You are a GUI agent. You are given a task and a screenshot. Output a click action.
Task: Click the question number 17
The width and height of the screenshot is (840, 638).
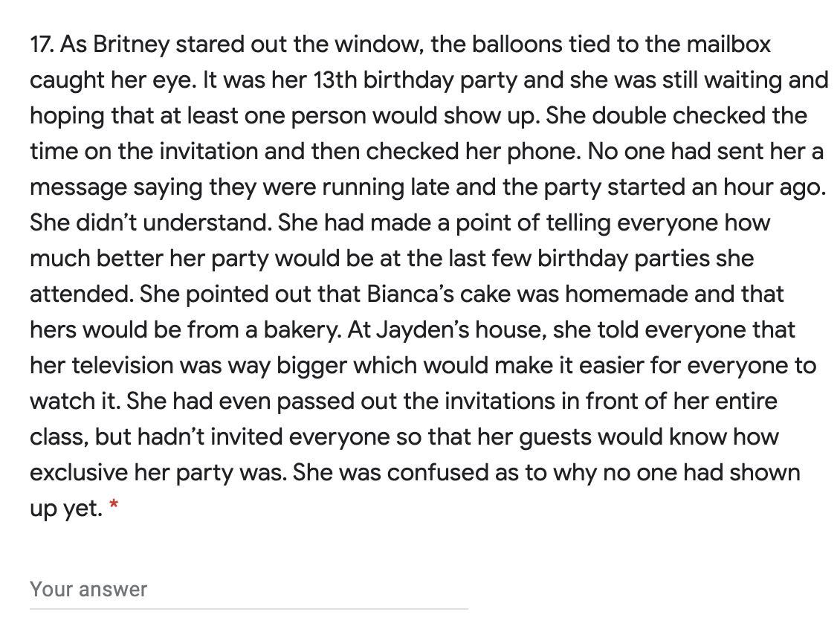point(41,45)
